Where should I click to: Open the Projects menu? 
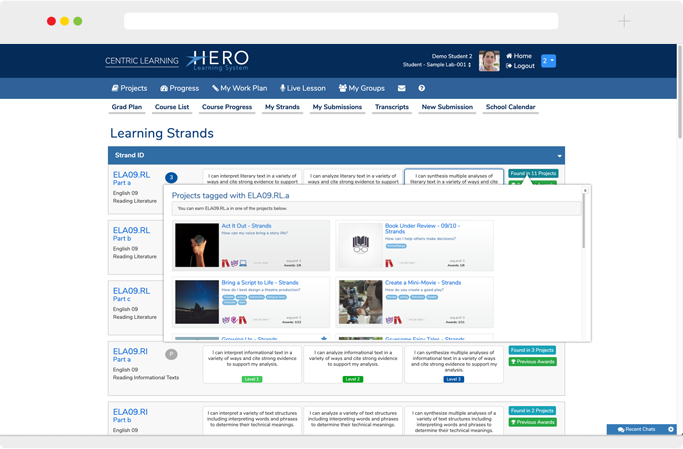point(129,88)
